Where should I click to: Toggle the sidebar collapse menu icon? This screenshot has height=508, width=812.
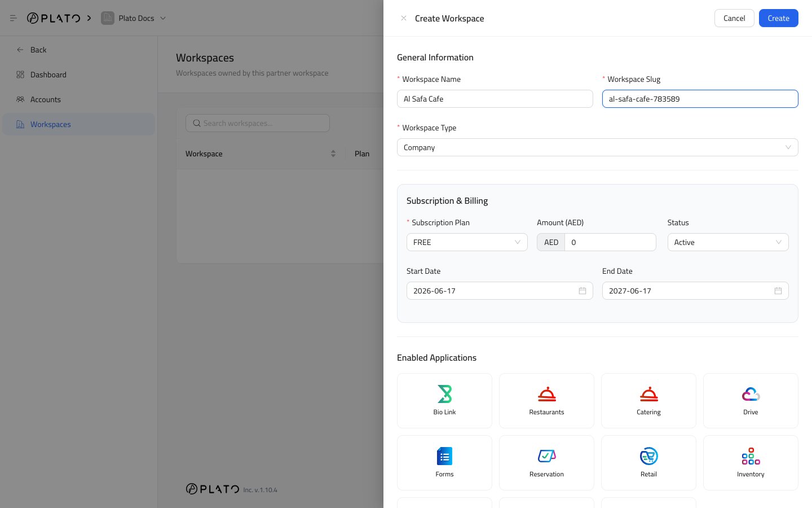pyautogui.click(x=14, y=18)
